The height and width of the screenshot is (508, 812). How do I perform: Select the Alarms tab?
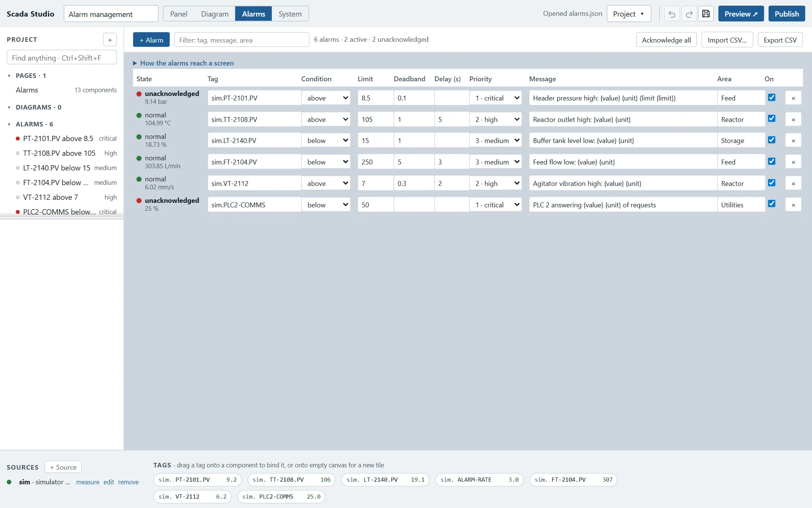[x=253, y=14]
